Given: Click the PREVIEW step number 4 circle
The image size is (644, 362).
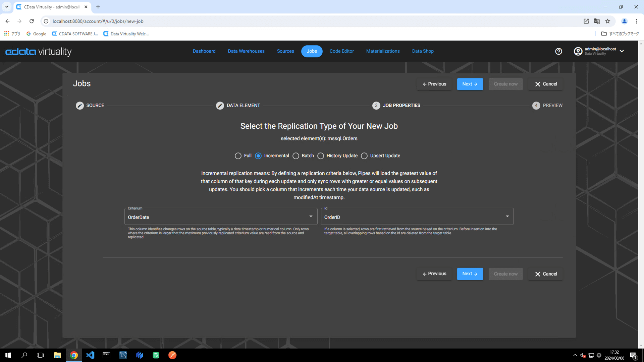Looking at the screenshot, I should [x=536, y=106].
